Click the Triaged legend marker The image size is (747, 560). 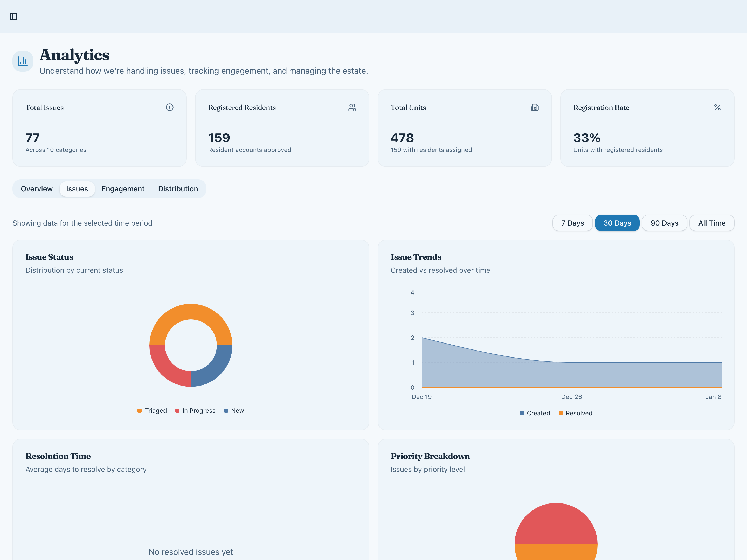click(139, 410)
